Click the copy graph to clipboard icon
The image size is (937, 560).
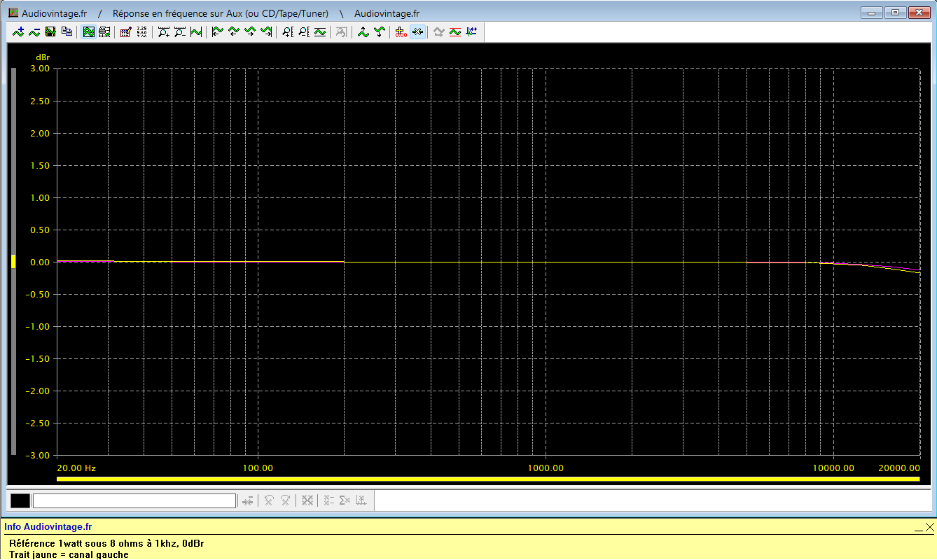67,31
